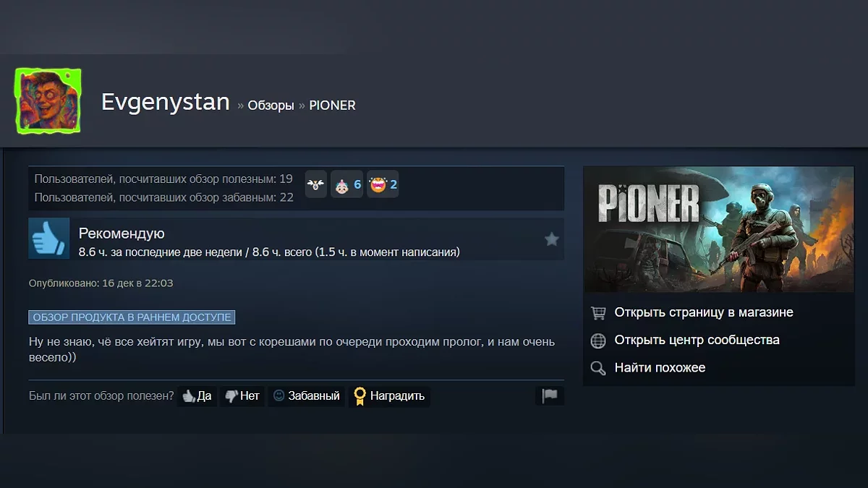Click the Рекомендую heading

coord(122,234)
